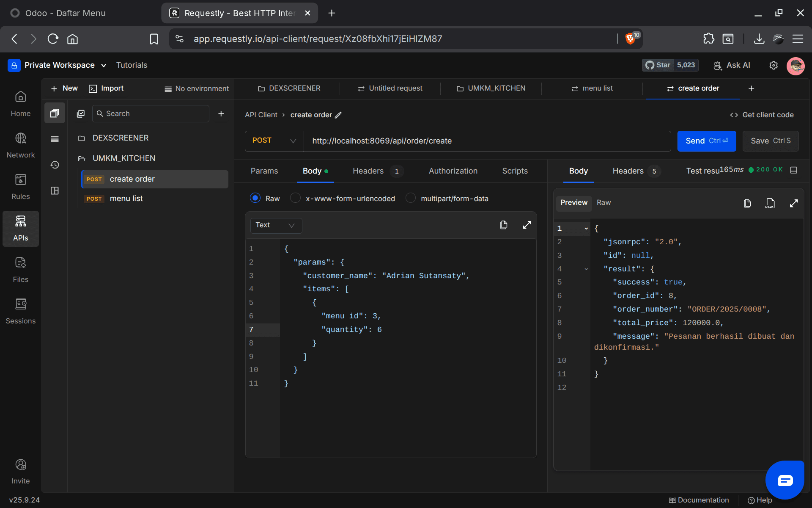The width and height of the screenshot is (812, 508).
Task: Send the request
Action: click(707, 141)
